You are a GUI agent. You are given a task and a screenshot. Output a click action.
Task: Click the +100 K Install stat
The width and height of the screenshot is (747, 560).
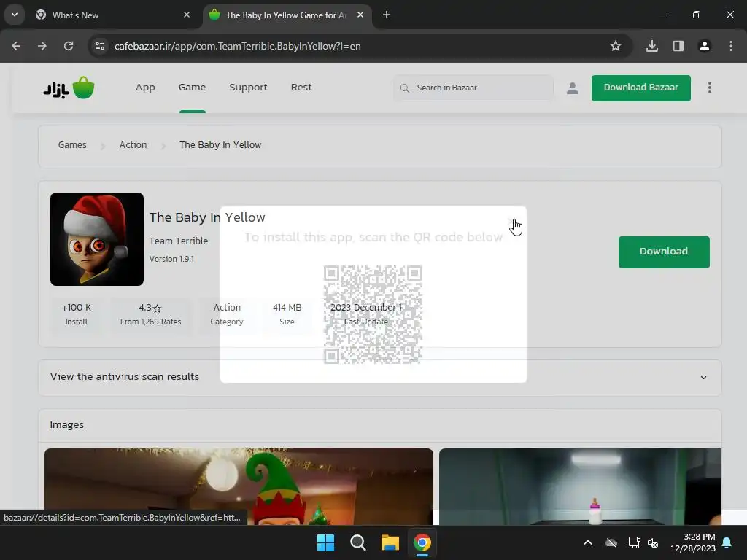76,314
